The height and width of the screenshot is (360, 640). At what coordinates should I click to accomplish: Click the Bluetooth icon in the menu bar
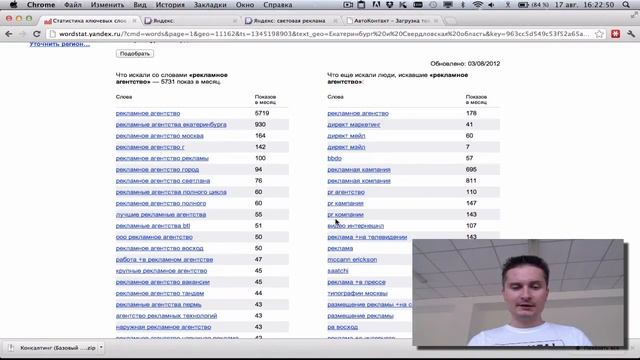point(463,5)
